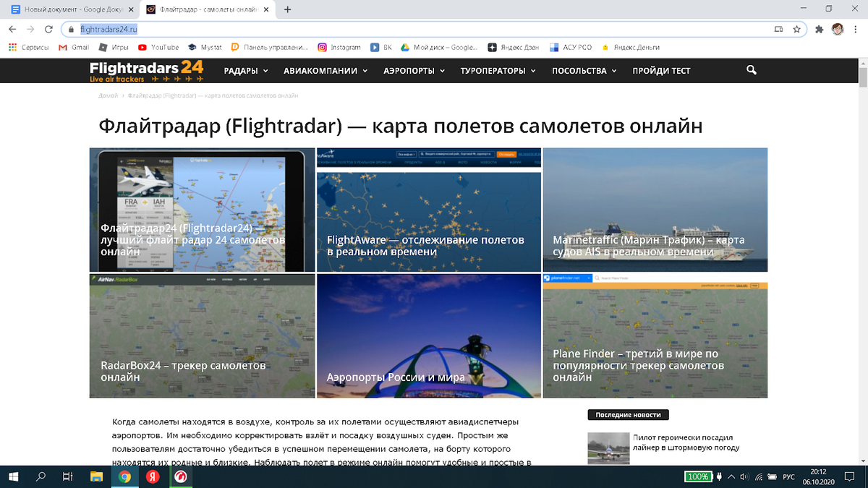The height and width of the screenshot is (488, 868).
Task: Open File Explorer from taskbar
Action: 96,476
